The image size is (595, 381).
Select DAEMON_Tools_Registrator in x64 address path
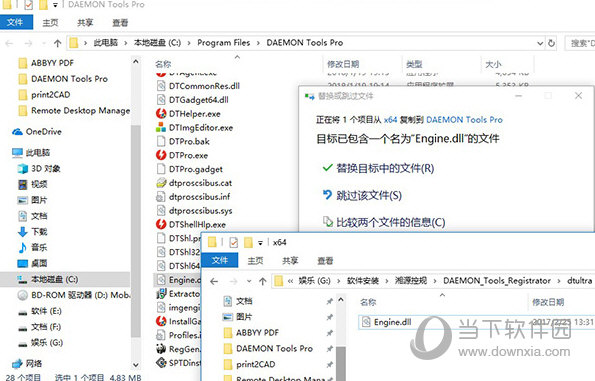[497, 281]
